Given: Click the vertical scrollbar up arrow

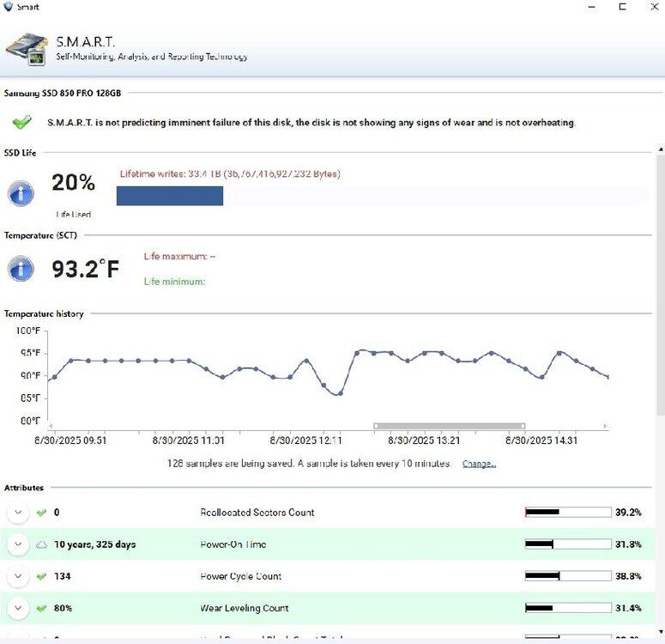Looking at the screenshot, I should click(x=661, y=149).
